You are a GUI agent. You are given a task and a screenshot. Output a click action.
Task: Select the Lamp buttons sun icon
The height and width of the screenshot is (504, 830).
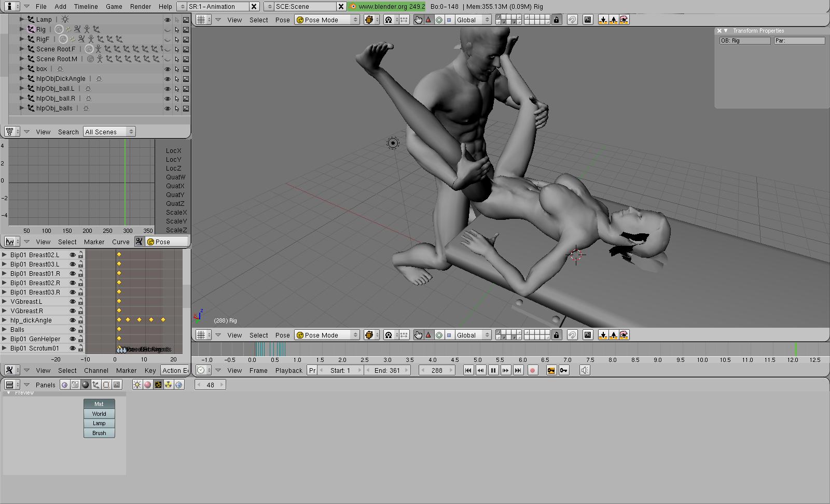(x=137, y=385)
